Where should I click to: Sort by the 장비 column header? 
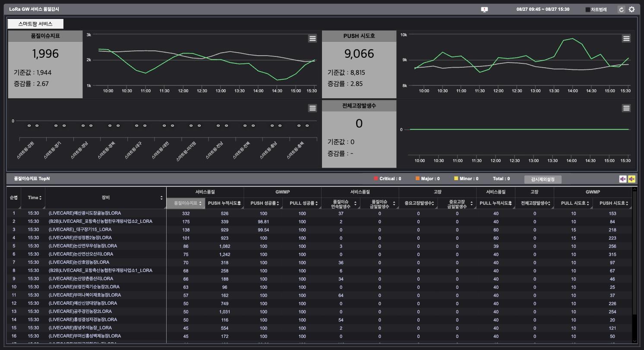[106, 197]
